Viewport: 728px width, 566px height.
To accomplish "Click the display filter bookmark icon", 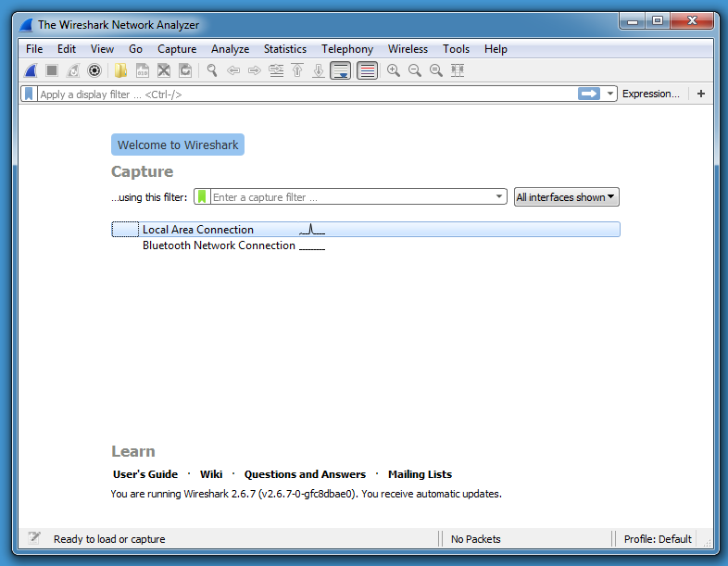I will 30,94.
